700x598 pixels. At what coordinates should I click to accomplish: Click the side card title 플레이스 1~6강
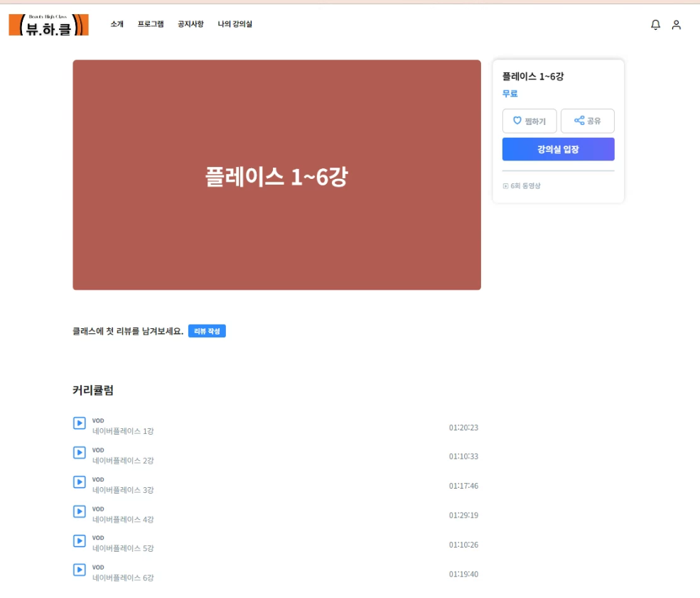(x=533, y=77)
